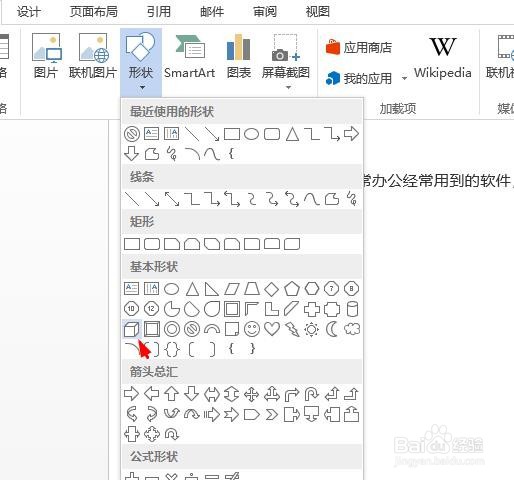Screen dimensions: 514x480
Task: Choose the block arc shape
Action: (x=212, y=329)
